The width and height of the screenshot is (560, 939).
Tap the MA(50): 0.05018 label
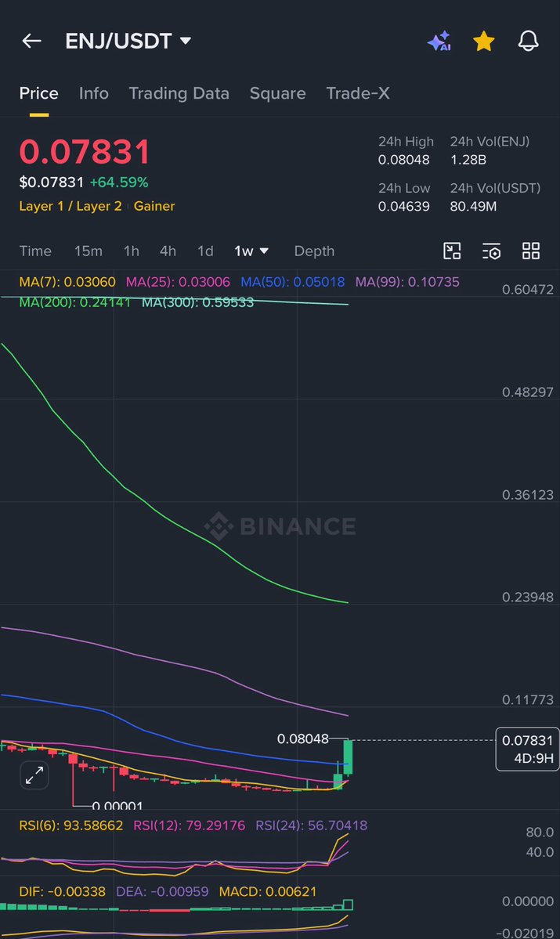pos(293,282)
